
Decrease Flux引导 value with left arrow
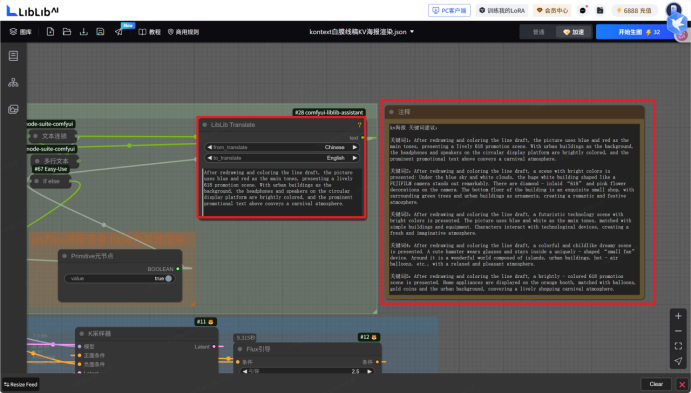tap(245, 371)
